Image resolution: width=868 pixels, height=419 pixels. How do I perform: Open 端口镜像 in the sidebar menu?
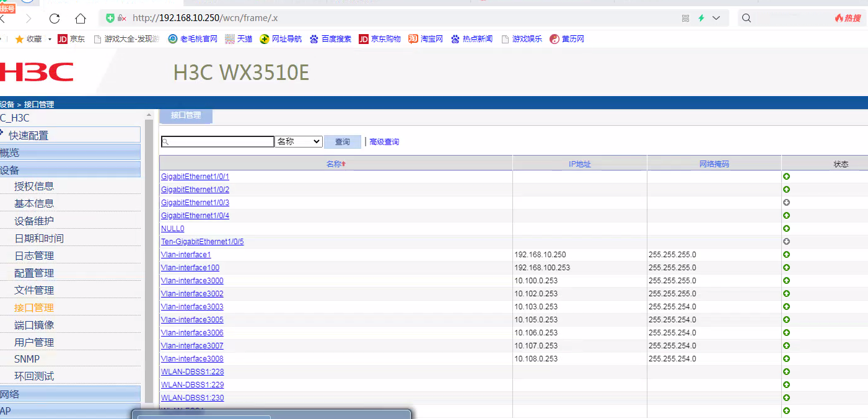click(34, 325)
